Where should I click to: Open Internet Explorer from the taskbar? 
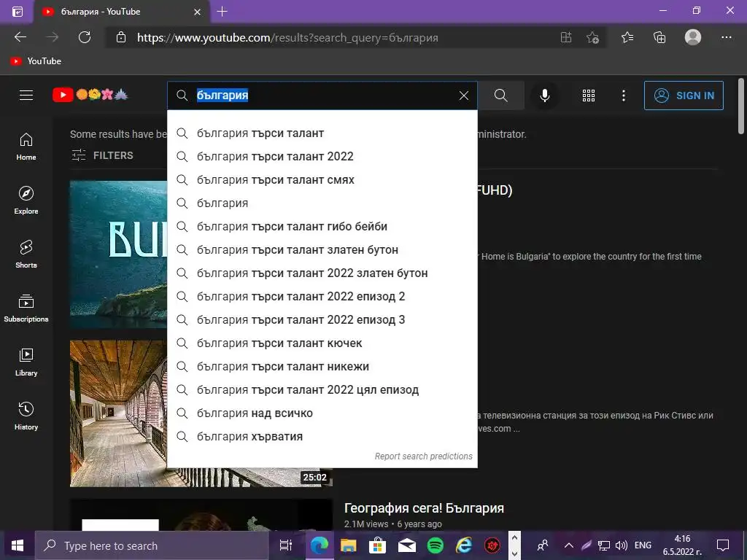[463, 545]
